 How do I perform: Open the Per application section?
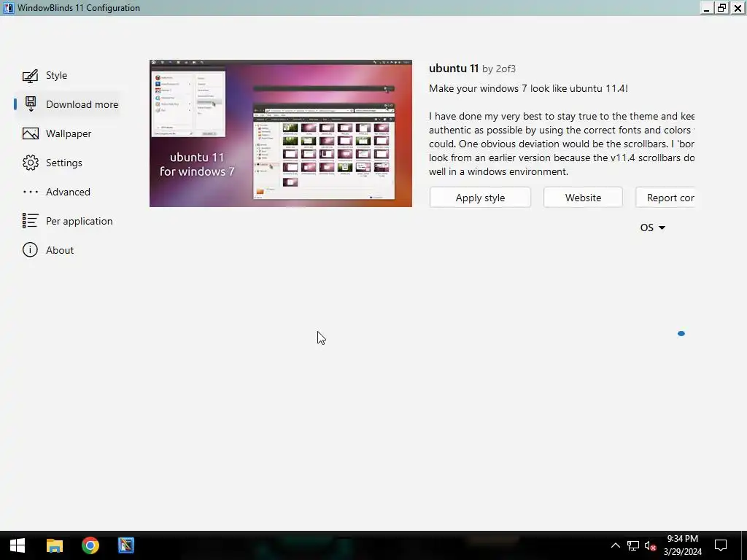79,221
